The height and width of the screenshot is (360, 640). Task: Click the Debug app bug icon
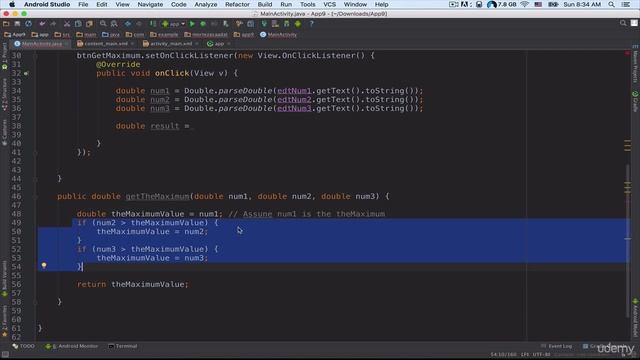point(203,24)
